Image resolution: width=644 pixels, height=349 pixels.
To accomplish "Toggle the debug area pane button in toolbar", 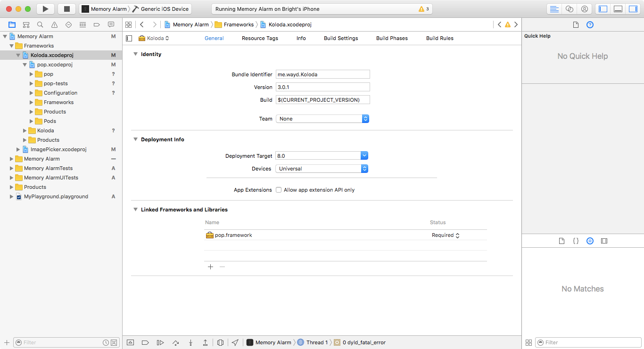I will pos(618,9).
